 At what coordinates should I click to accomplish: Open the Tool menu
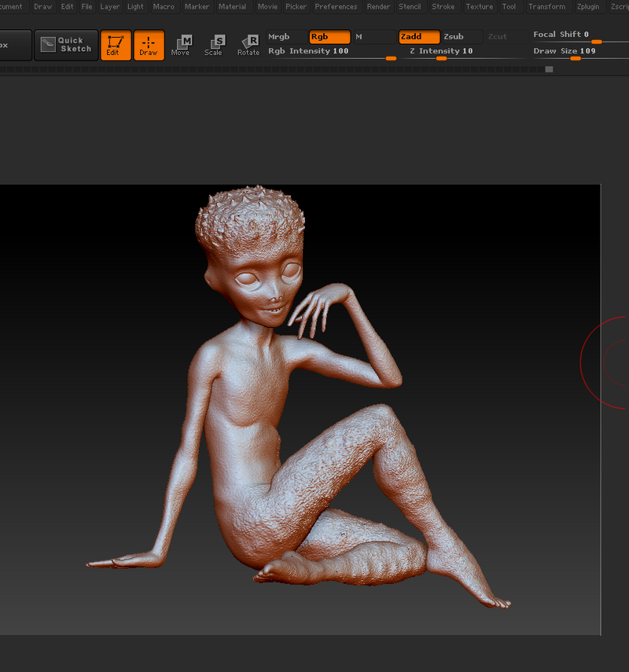(509, 6)
